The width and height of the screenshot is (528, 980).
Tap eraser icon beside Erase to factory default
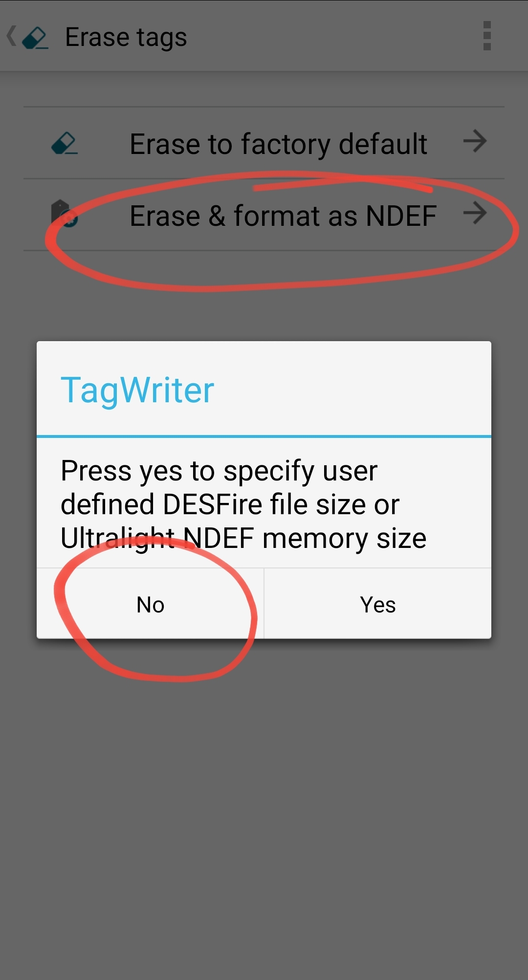[65, 143]
